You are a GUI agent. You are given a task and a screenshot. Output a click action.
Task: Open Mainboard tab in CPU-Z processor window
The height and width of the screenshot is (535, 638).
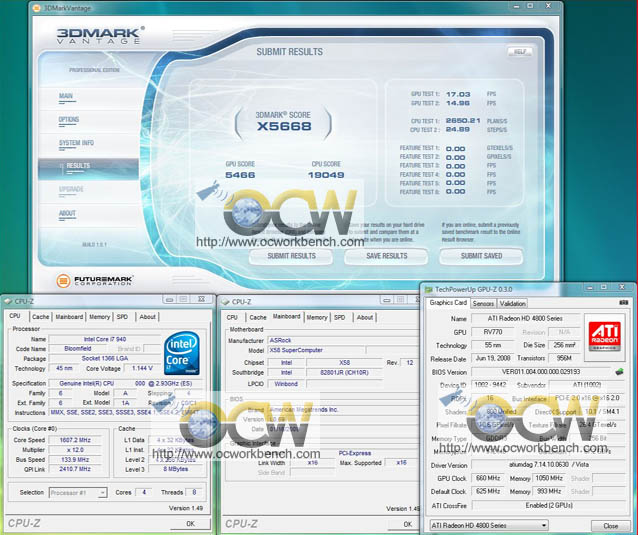[x=69, y=317]
